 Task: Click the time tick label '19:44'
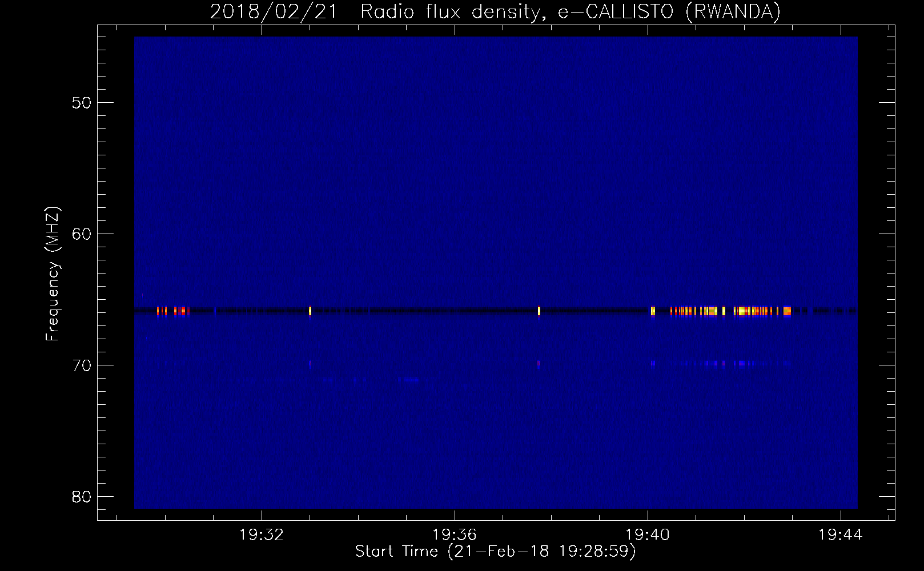pos(840,535)
